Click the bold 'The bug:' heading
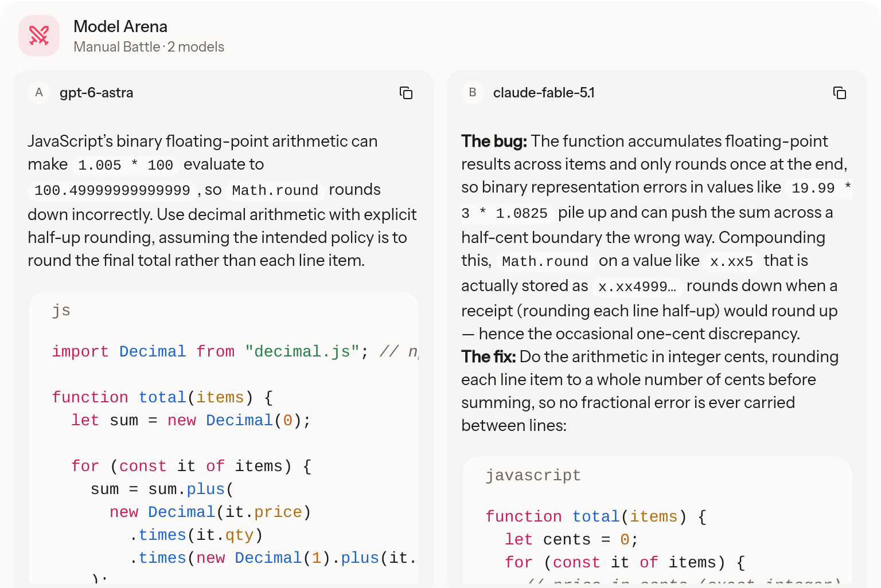This screenshot has width=881, height=588. 494,141
